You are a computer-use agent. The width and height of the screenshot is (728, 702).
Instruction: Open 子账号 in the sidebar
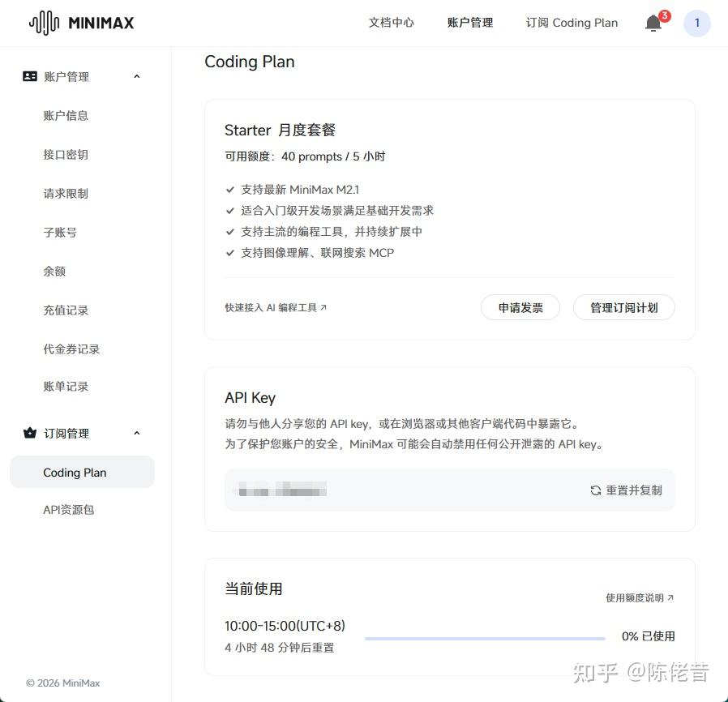60,232
